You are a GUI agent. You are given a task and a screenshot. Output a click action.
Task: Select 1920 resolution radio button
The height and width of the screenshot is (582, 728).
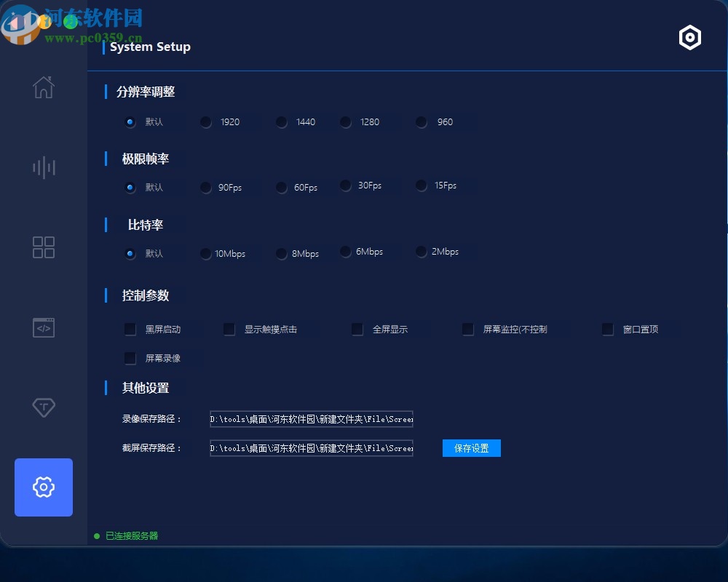(x=206, y=122)
